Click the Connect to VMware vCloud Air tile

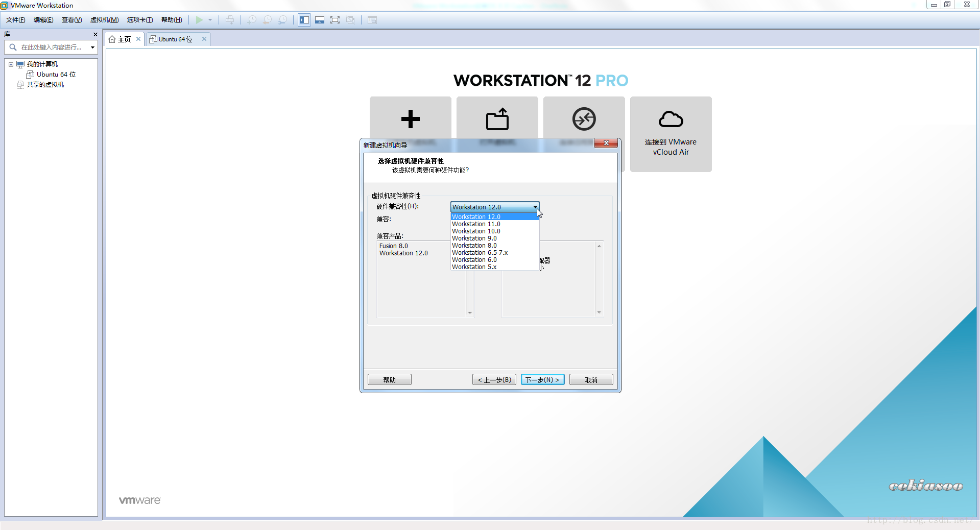(x=671, y=134)
